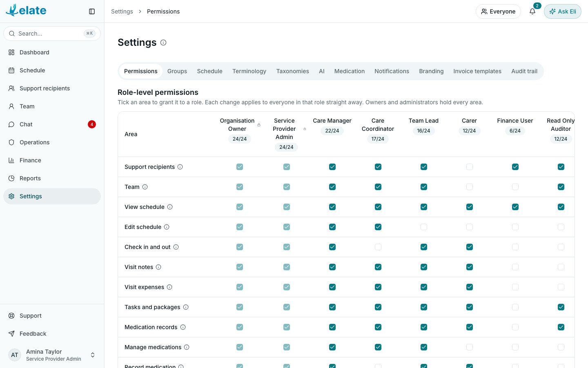Click the Team Lead 16/24 count badge

[423, 131]
